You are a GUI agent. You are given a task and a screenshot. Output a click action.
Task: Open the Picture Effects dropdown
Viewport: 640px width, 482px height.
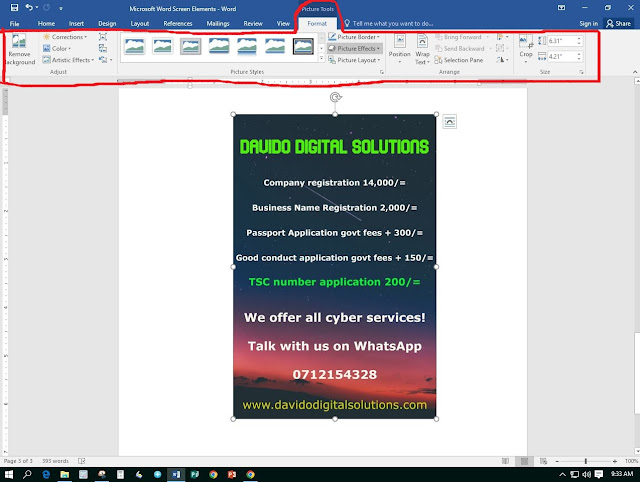(355, 49)
